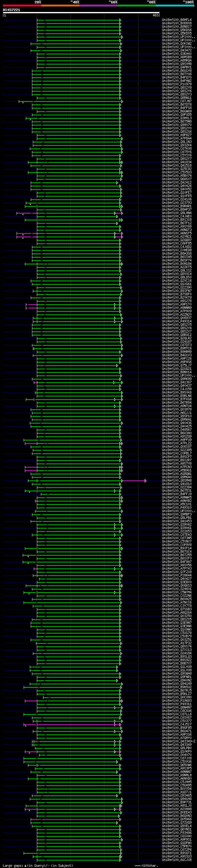This screenshot has height=868, width=197.
Task: Select UniRef100_B6U1V8 subject label
Action: pyautogui.click(x=177, y=71)
